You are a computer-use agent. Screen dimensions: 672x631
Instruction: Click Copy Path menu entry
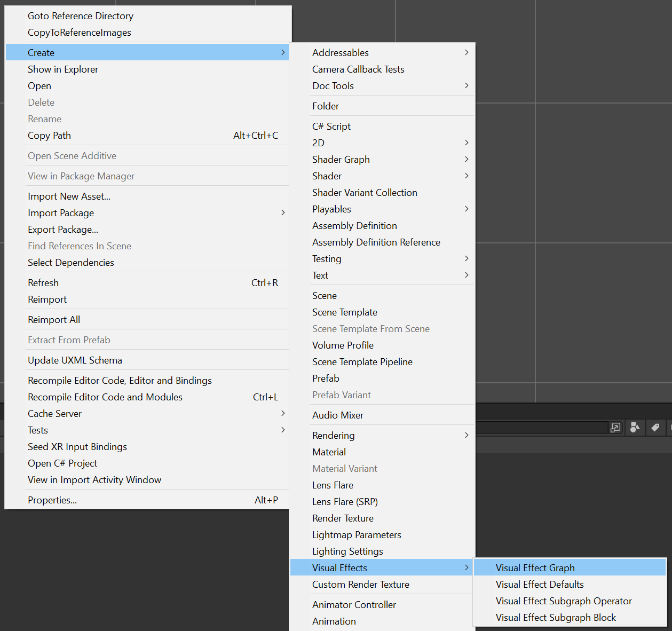click(49, 136)
